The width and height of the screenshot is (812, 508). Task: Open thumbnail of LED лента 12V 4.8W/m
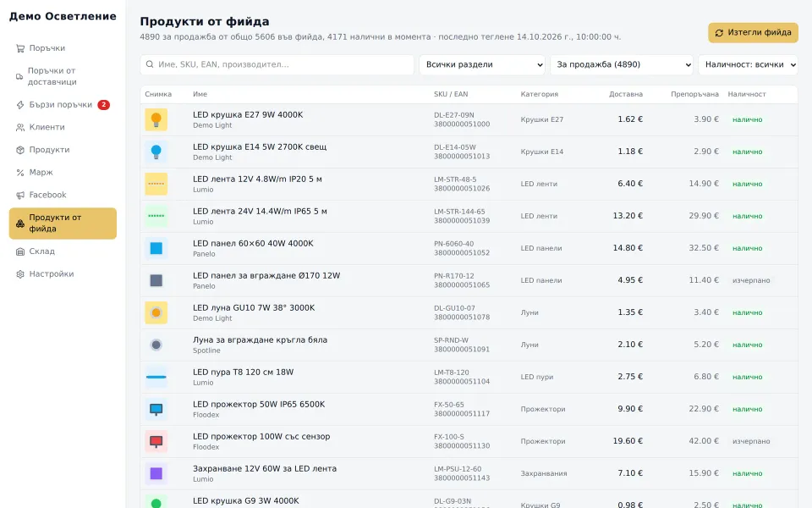tap(156, 184)
